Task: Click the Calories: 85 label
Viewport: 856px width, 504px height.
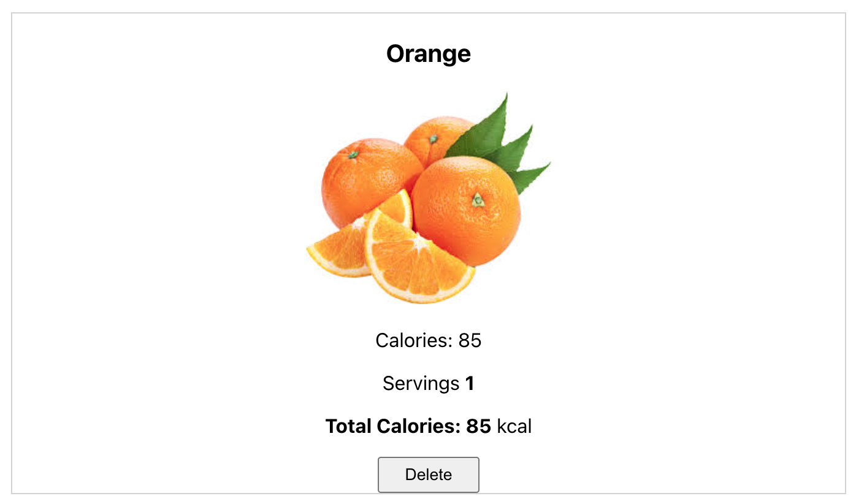Action: pos(428,341)
